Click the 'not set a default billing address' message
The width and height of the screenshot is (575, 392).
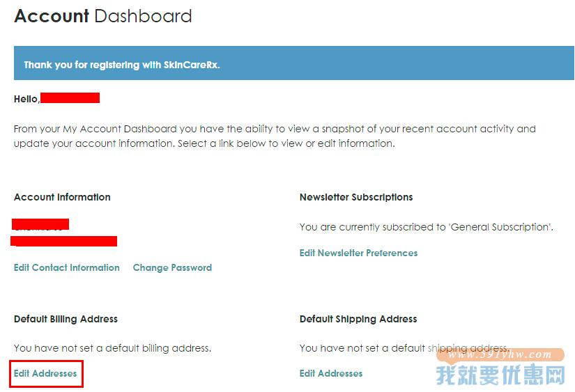point(113,348)
